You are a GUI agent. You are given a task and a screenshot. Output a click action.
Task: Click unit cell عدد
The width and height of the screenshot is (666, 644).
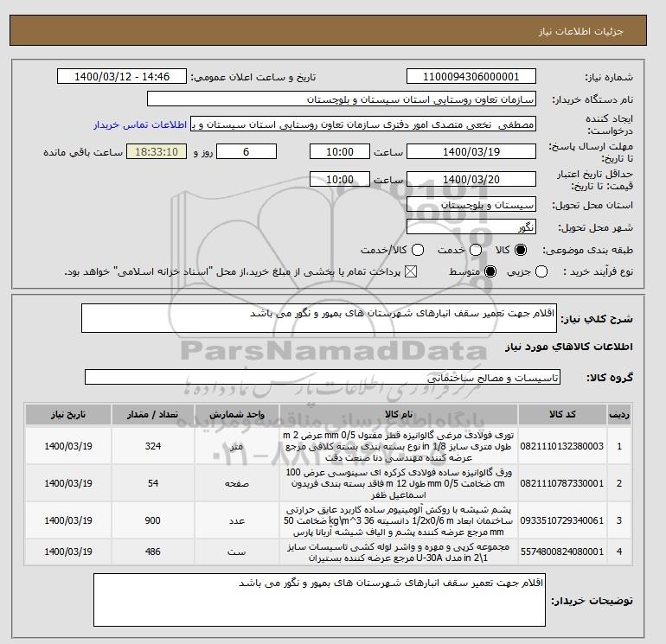tap(237, 520)
